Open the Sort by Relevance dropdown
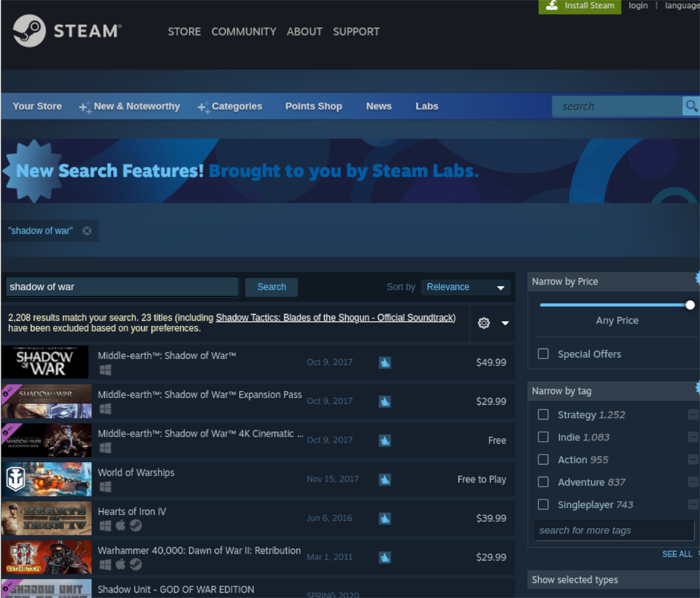700x598 pixels. pos(465,287)
